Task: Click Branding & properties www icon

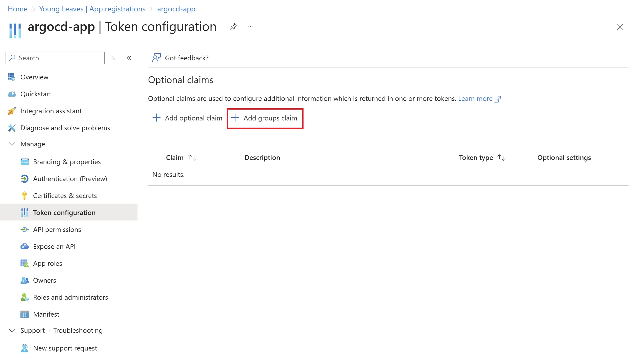Action: click(x=24, y=162)
